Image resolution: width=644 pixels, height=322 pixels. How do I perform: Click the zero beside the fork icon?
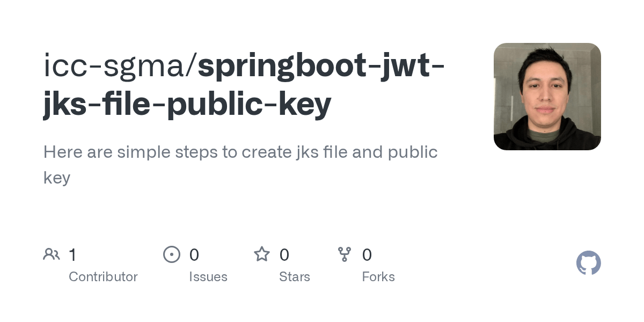tap(367, 254)
